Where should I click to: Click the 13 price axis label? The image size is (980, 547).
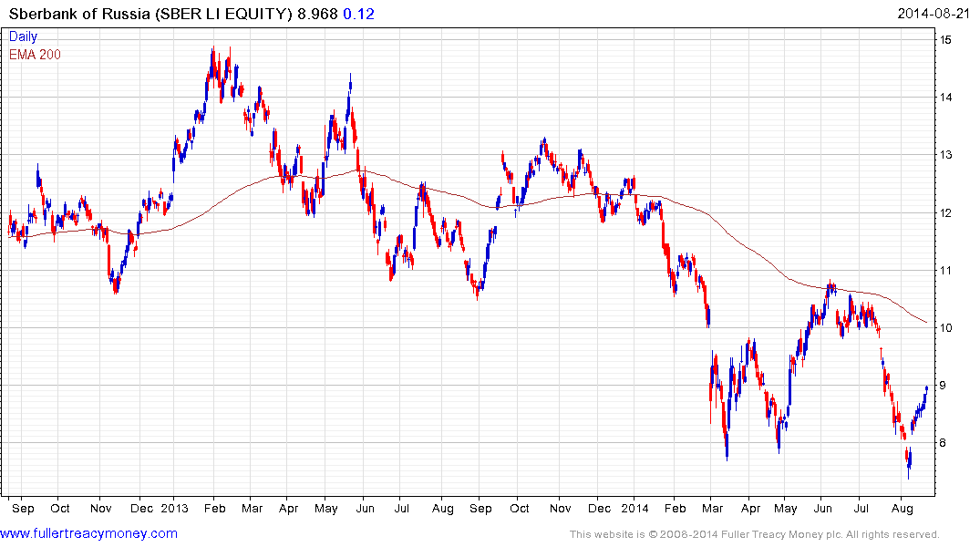click(945, 155)
